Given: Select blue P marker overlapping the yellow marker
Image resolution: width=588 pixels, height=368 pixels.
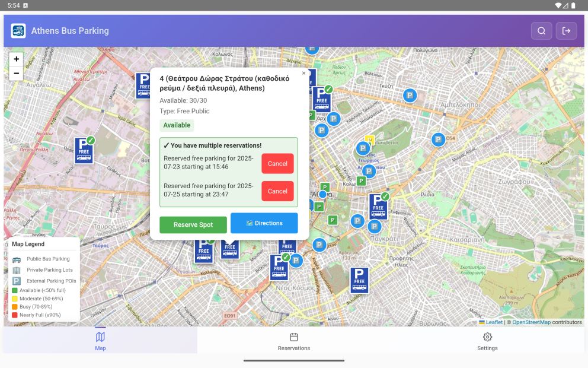Looking at the screenshot, I should [363, 148].
